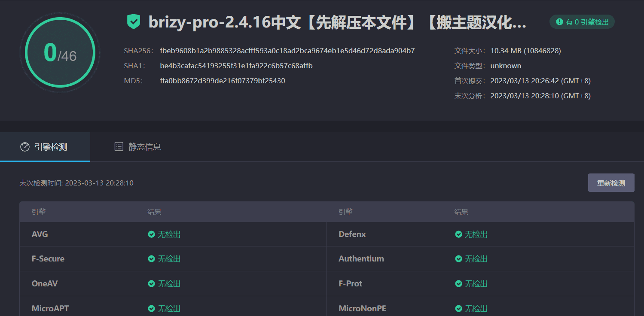Click the F-Secure engine name
Viewport: 644px width, 316px height.
(x=48, y=259)
